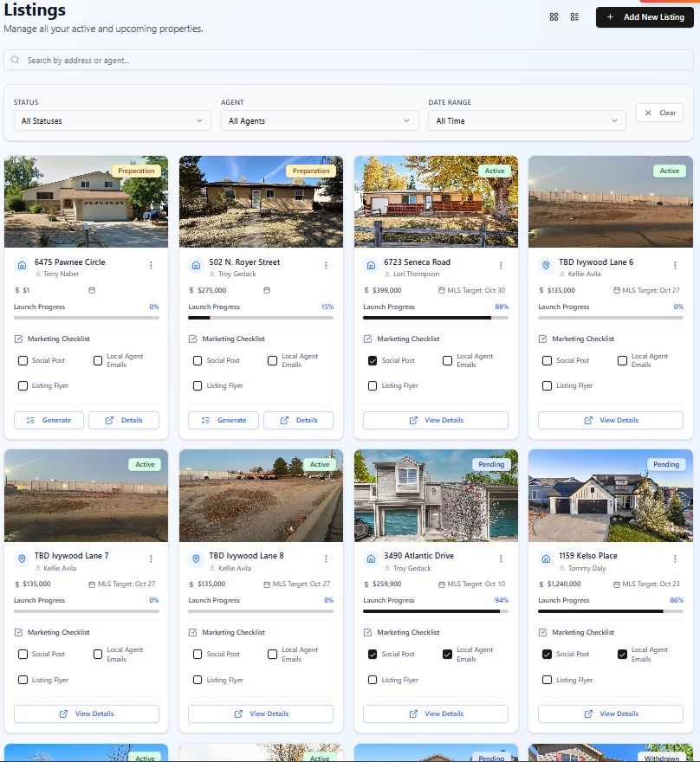Screen dimensions: 700x762
Task: Click search magnifier icon
Action: 15,60
